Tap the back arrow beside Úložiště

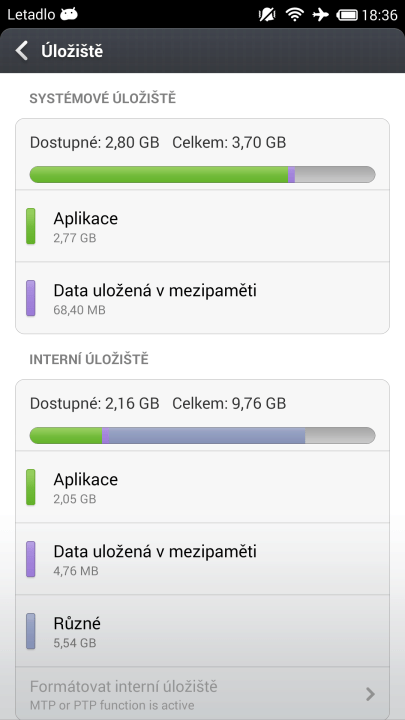(22, 51)
